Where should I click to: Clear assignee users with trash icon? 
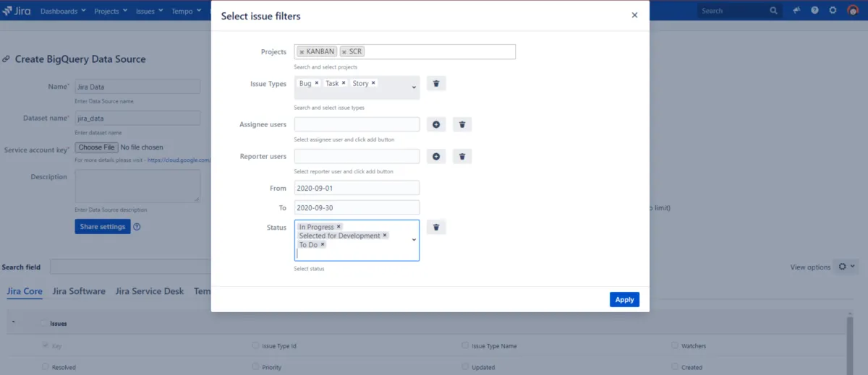[462, 124]
